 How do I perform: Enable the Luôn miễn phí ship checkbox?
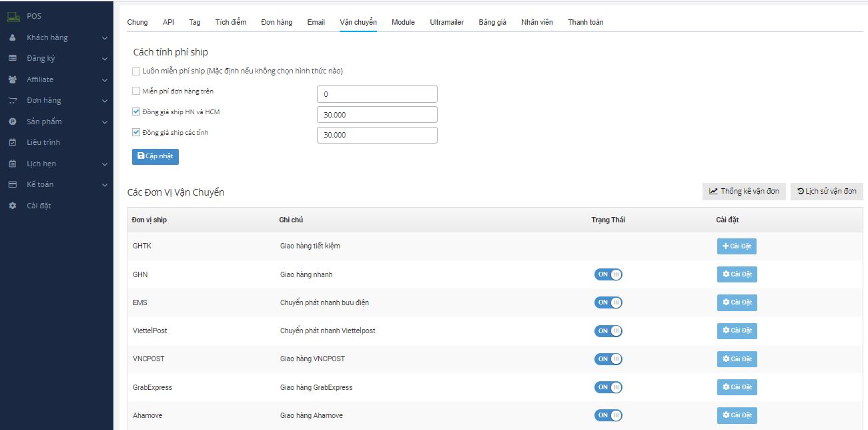coord(136,71)
